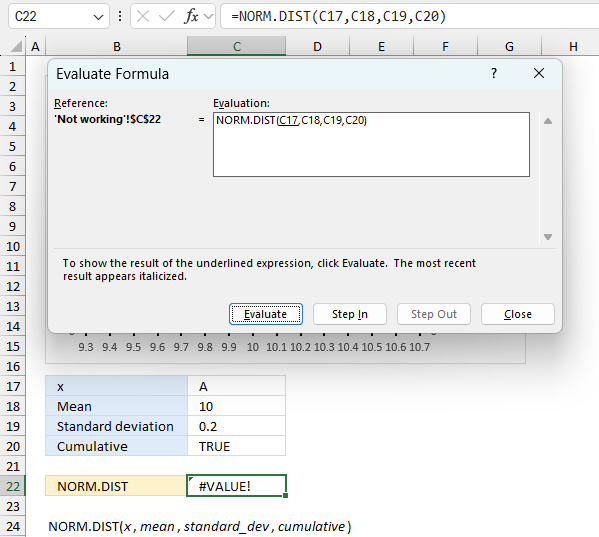Image resolution: width=599 pixels, height=537 pixels.
Task: Close the Evaluate Formula dialog with Close button
Action: [518, 314]
